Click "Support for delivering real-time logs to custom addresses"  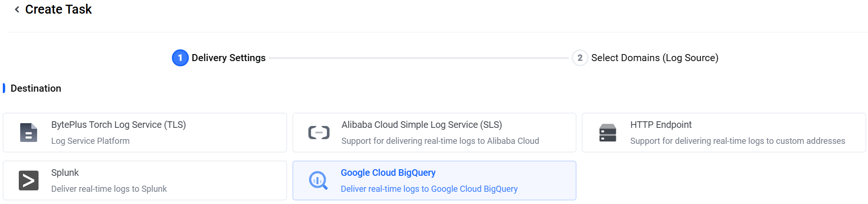point(737,141)
